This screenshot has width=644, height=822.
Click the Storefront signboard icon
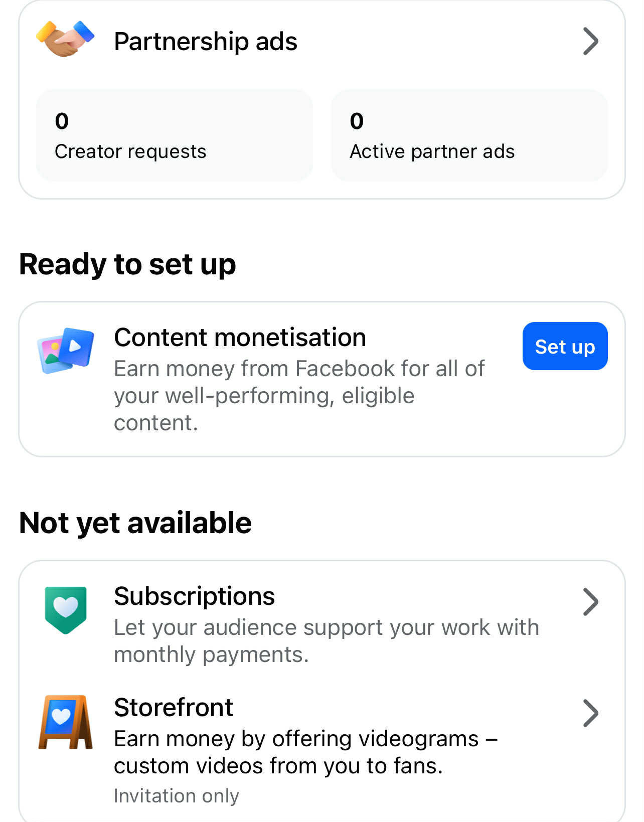(66, 722)
